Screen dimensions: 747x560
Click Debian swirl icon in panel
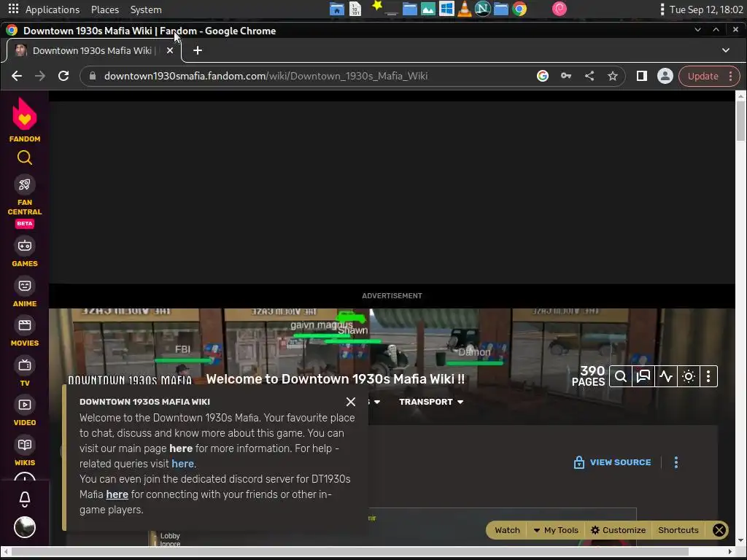pos(560,9)
